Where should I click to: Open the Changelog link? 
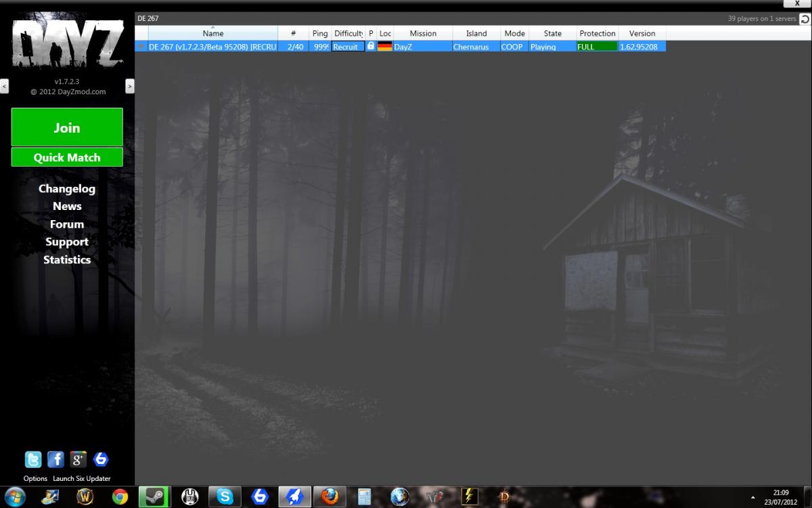tap(67, 189)
